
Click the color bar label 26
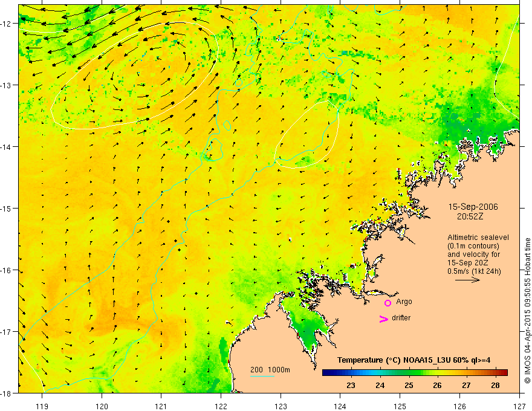pos(437,385)
